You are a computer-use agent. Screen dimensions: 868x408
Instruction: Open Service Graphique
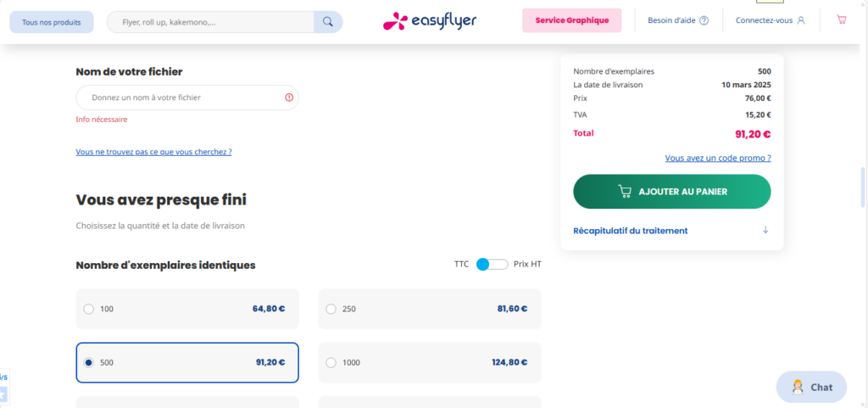point(572,20)
